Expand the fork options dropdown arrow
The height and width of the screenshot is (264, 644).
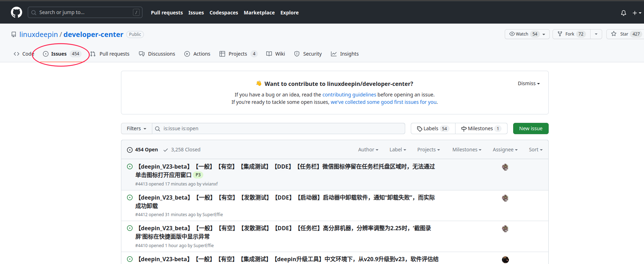(x=596, y=34)
